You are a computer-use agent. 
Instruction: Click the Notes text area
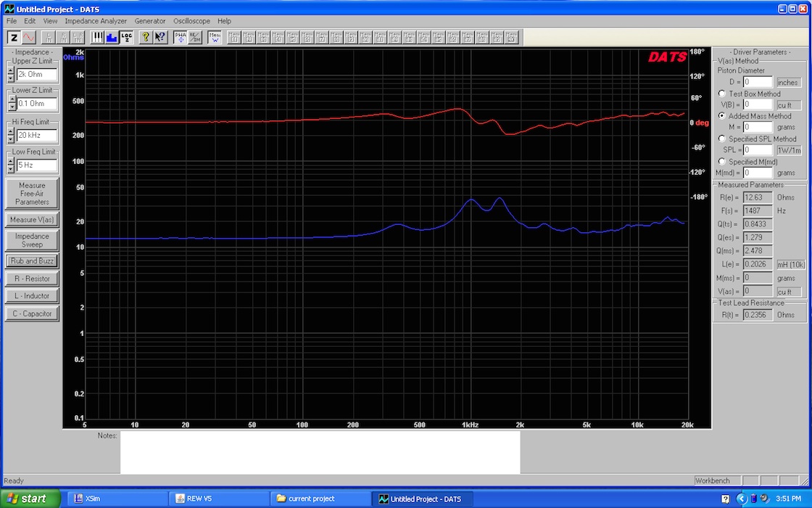(320, 452)
